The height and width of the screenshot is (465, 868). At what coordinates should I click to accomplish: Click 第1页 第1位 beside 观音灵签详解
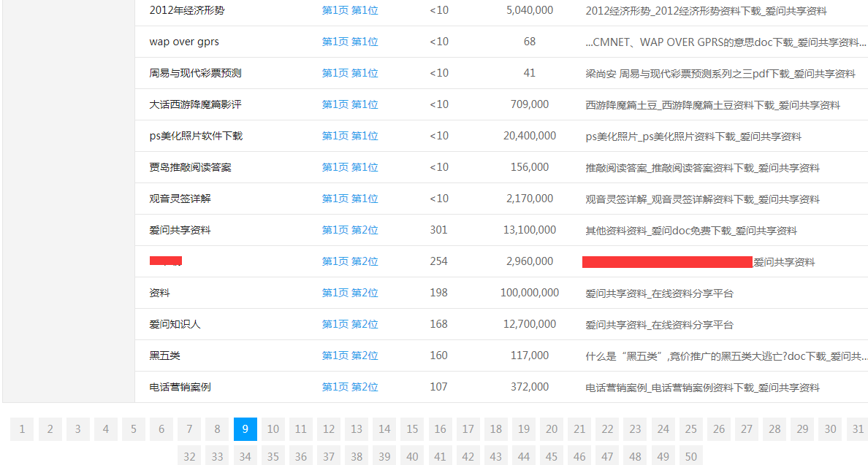pos(350,198)
